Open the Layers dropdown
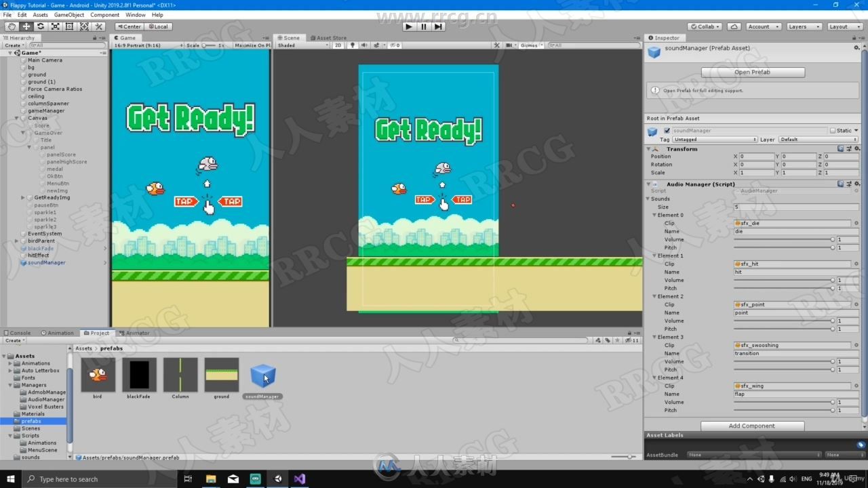This screenshot has height=488, width=868. coord(804,26)
